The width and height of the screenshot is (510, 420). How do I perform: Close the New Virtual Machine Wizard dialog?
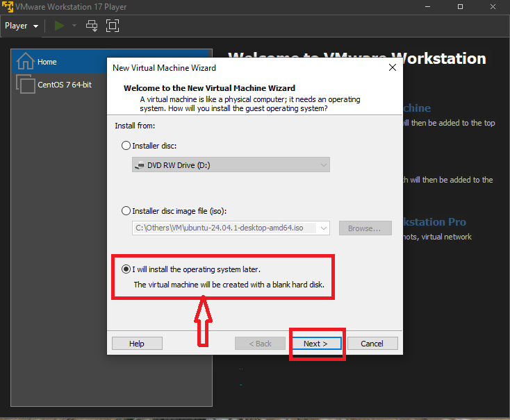click(x=393, y=68)
